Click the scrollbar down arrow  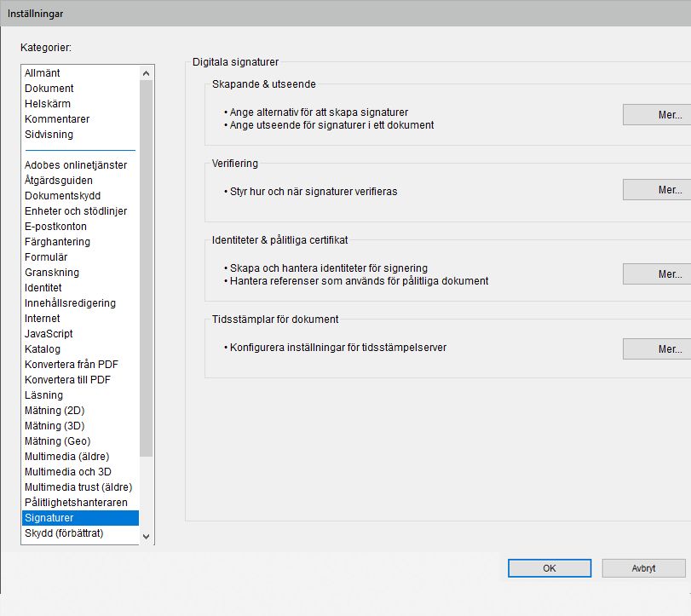[146, 537]
